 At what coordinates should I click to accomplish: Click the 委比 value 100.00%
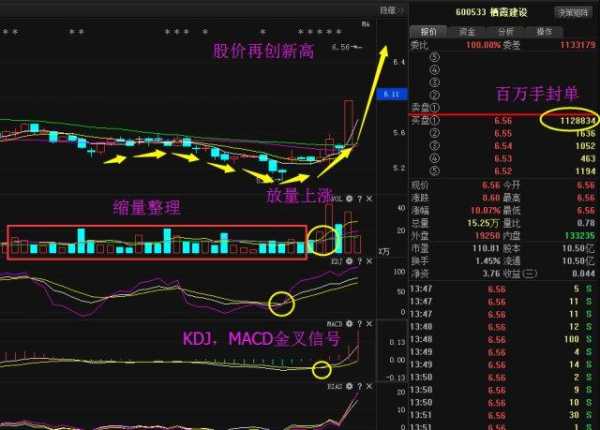tap(483, 45)
